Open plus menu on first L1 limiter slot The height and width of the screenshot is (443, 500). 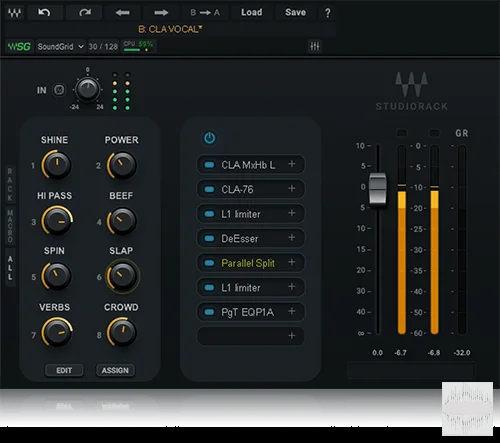292,213
